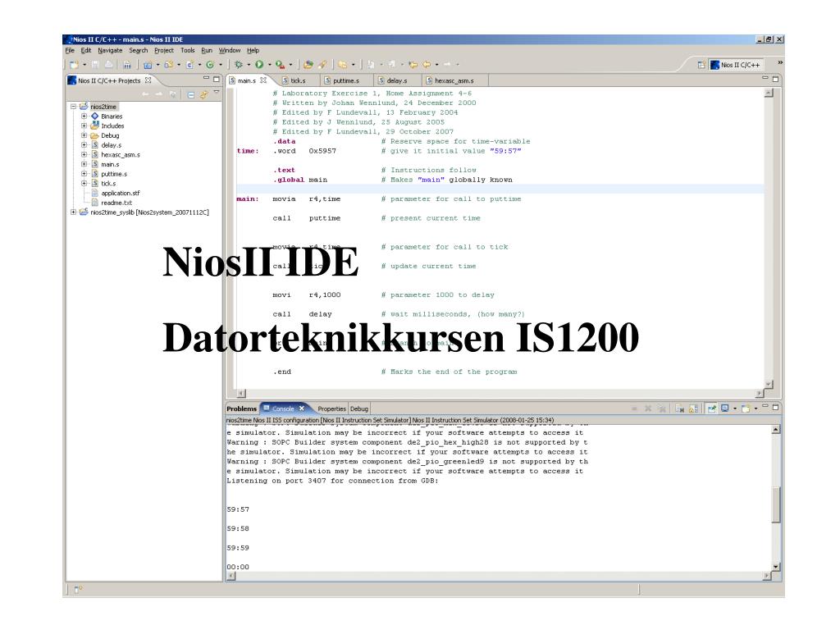Click the binary file toolbar icon
This screenshot has height=630, width=840.
127,64
